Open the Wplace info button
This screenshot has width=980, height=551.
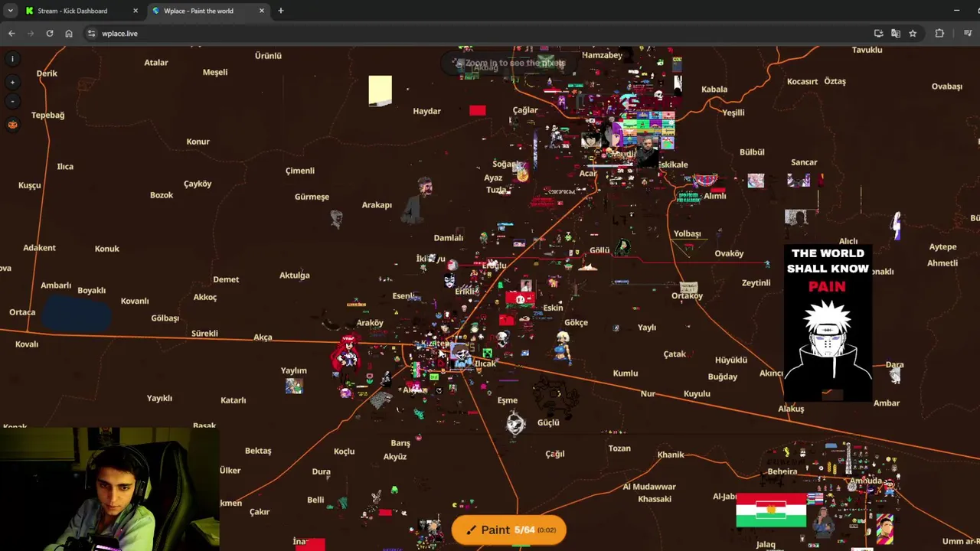coord(12,59)
